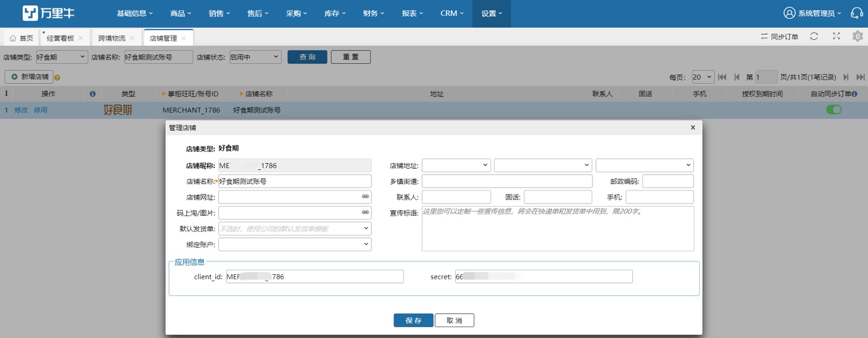Switch to the 首页 tab
This screenshot has width=868, height=338.
click(22, 38)
